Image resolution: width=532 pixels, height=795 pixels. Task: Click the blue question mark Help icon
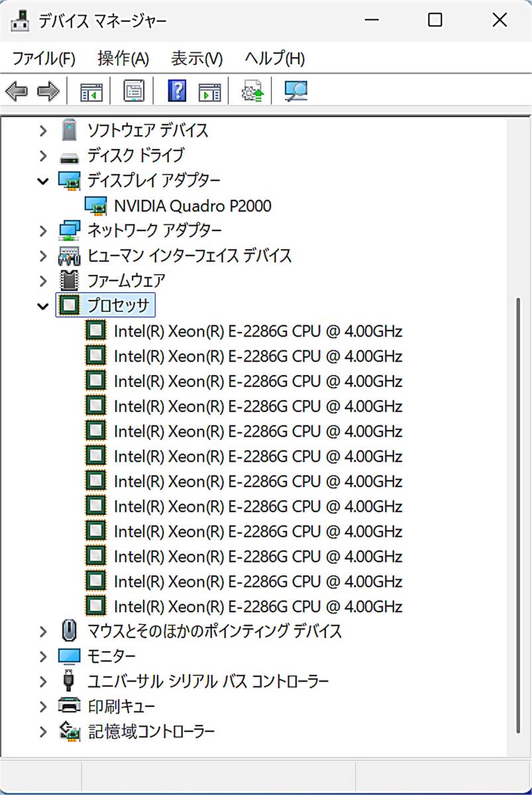click(177, 91)
